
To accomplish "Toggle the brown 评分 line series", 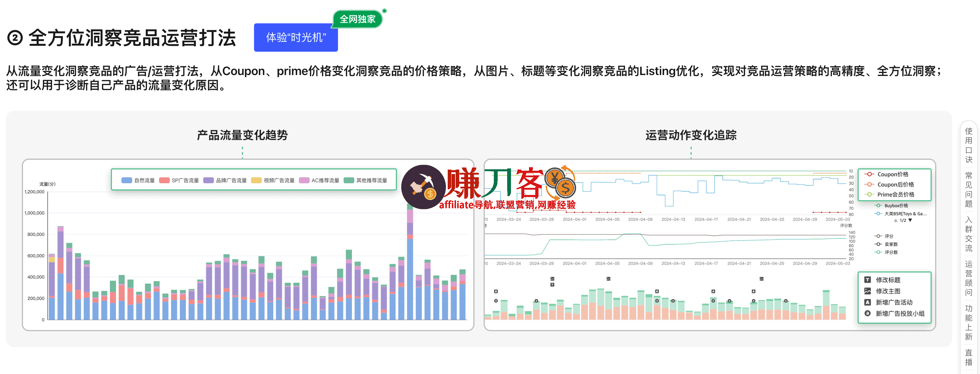I will point(884,236).
